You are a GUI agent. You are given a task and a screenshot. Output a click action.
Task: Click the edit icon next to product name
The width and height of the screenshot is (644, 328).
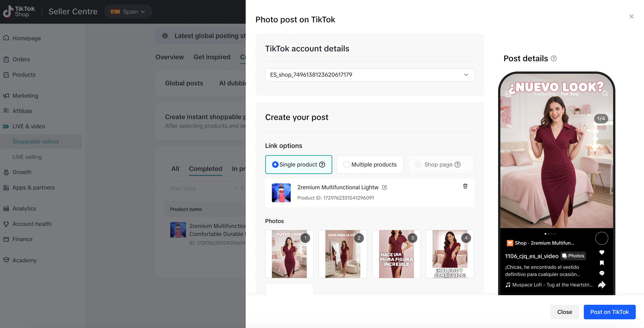point(384,187)
